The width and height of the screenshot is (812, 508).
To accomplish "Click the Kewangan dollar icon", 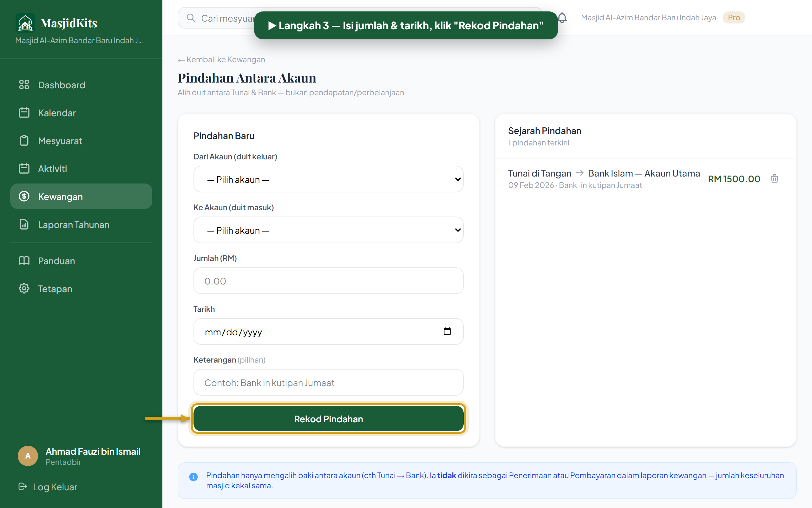I will click(x=24, y=196).
